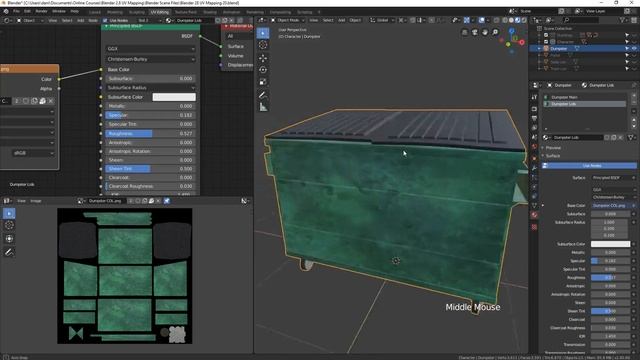Click the Subsurface Color swatch in node
This screenshot has height=360, width=640.
(174, 97)
